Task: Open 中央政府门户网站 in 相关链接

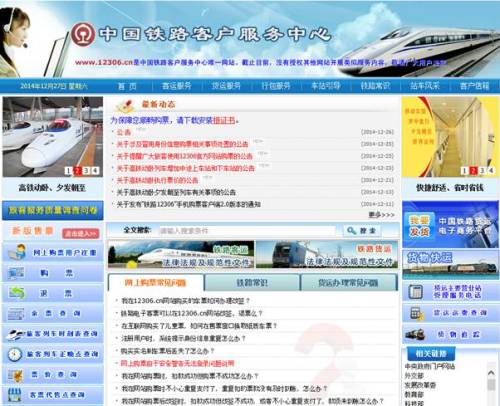Action: [430, 366]
